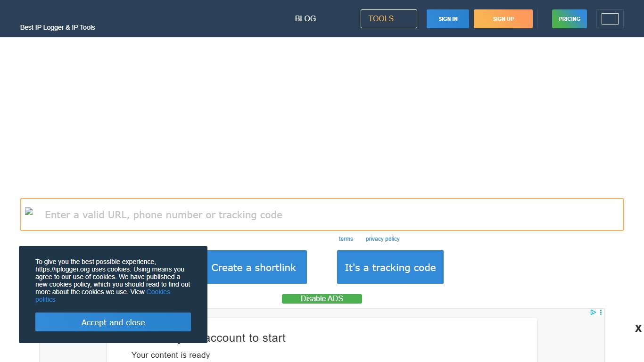This screenshot has height=362, width=644.
Task: Click the small image icon inside the URL field
Action: [29, 211]
